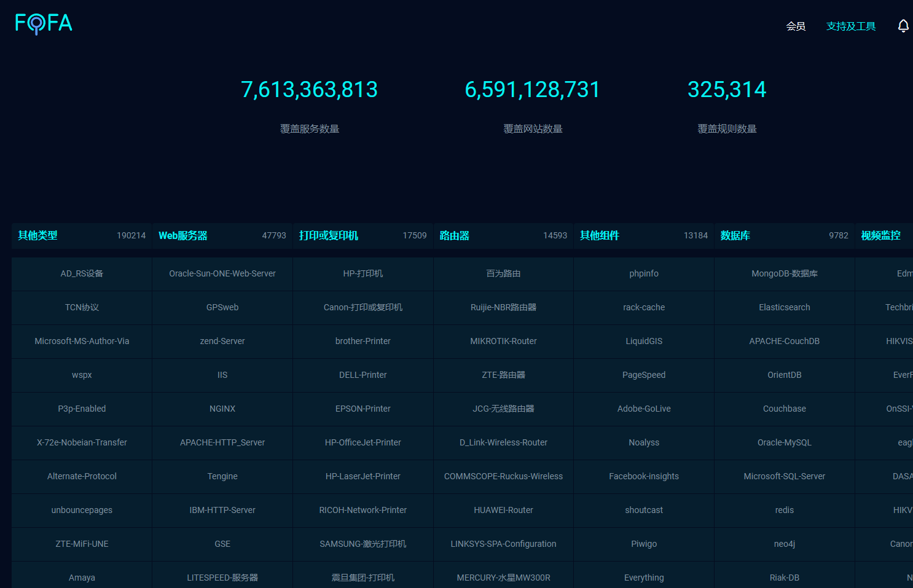Image resolution: width=913 pixels, height=588 pixels.
Task: Select brother-Printer entry
Action: click(363, 341)
